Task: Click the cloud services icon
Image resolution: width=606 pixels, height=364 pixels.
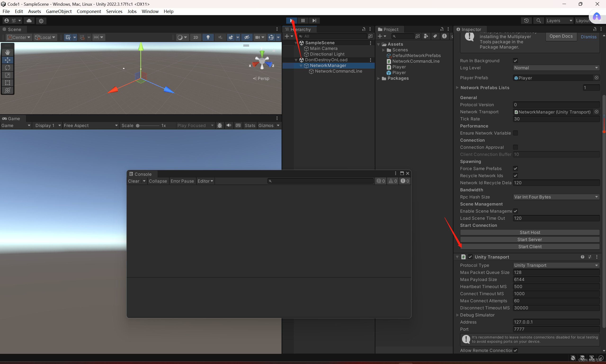Action: [29, 21]
